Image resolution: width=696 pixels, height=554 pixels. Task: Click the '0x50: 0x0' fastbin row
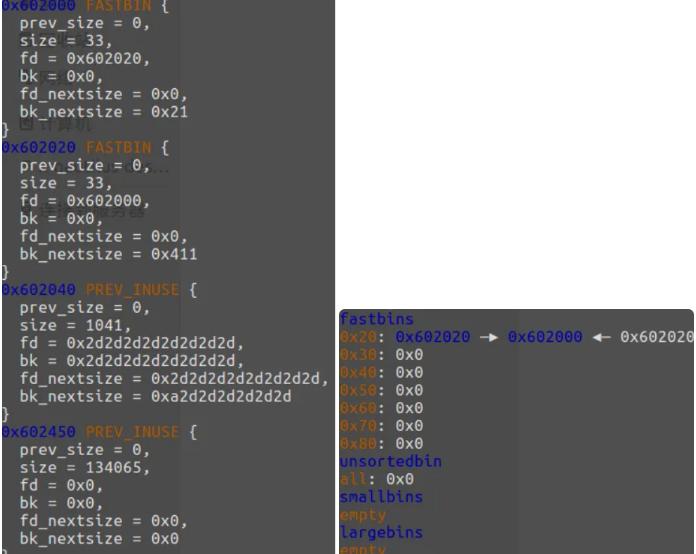click(x=382, y=390)
